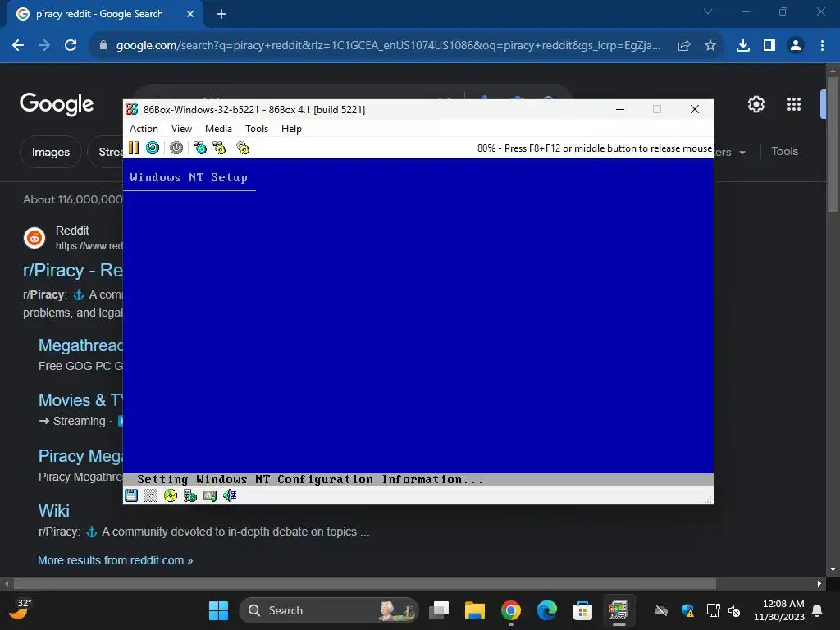Open the Google apps grid
This screenshot has height=630, width=840.
[x=794, y=104]
